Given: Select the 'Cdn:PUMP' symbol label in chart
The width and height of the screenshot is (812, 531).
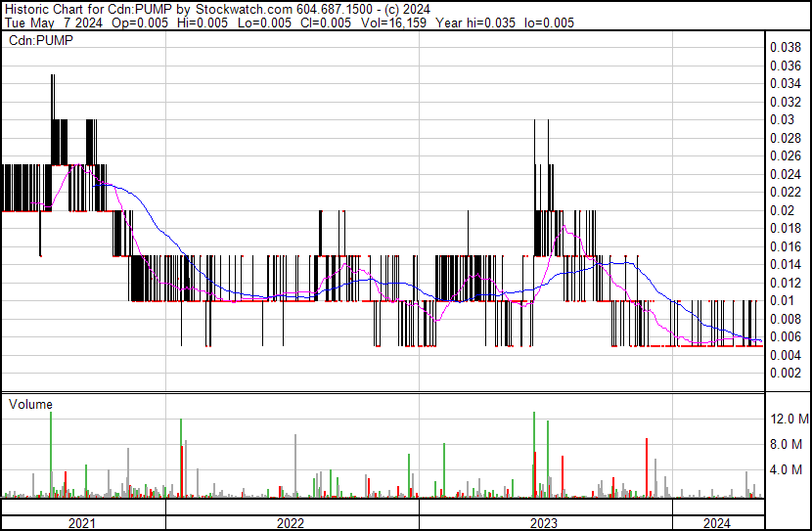Looking at the screenshot, I should [41, 40].
